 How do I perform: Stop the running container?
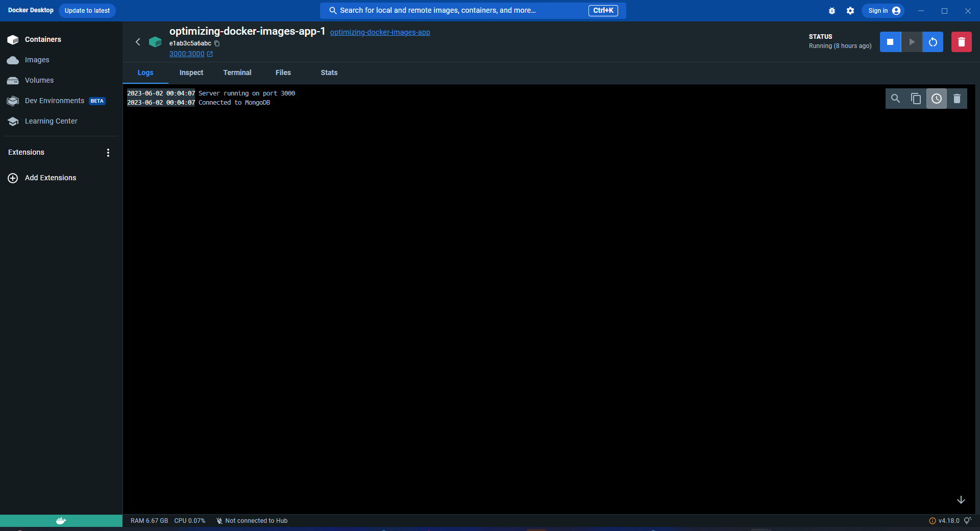click(890, 42)
